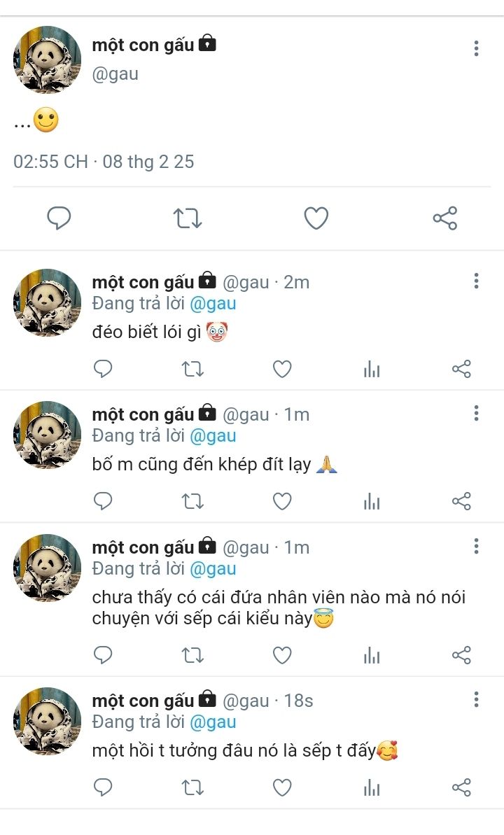Click @gau mention in the 18s reply

(x=213, y=722)
